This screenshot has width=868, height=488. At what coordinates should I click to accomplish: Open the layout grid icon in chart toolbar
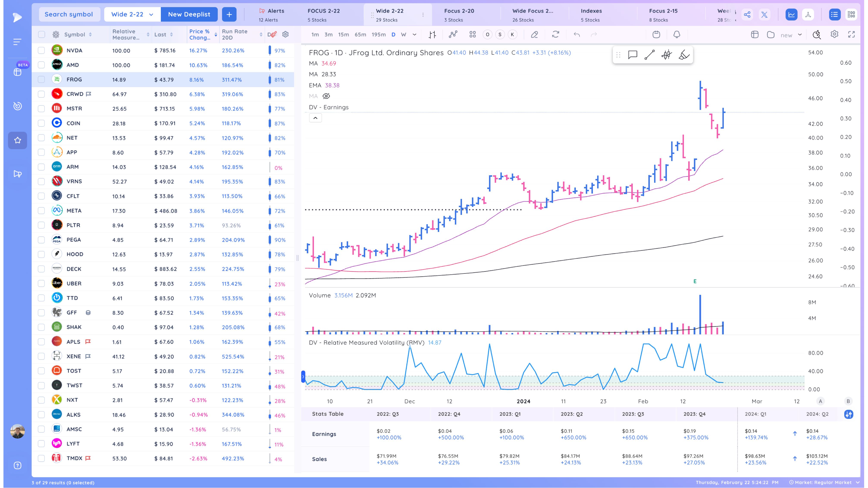tap(472, 35)
